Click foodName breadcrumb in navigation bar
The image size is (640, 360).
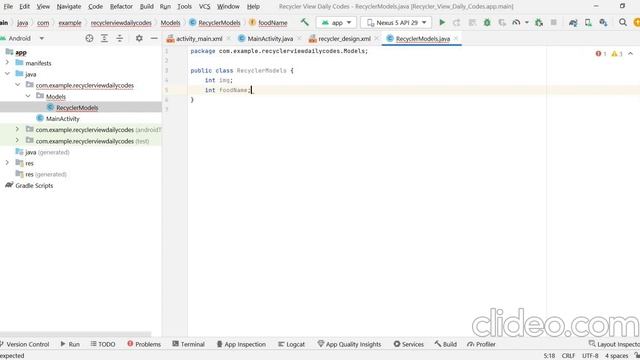pyautogui.click(x=268, y=22)
